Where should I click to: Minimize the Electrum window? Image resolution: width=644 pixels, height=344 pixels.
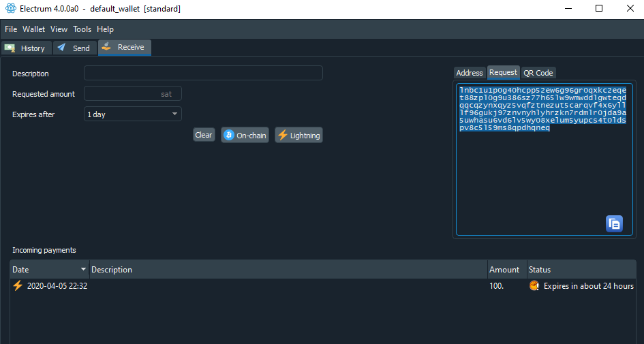coord(568,9)
